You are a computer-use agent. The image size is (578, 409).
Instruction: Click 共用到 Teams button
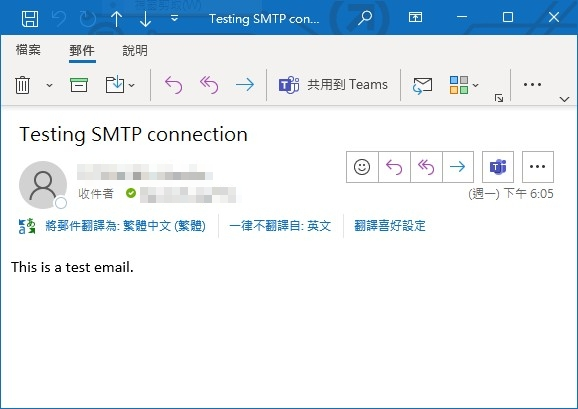click(333, 84)
